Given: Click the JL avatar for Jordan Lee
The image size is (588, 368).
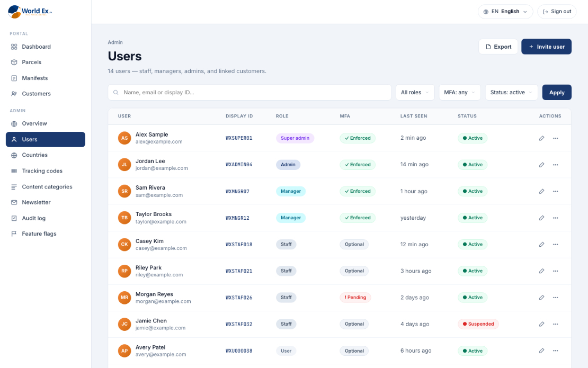Looking at the screenshot, I should tap(124, 165).
